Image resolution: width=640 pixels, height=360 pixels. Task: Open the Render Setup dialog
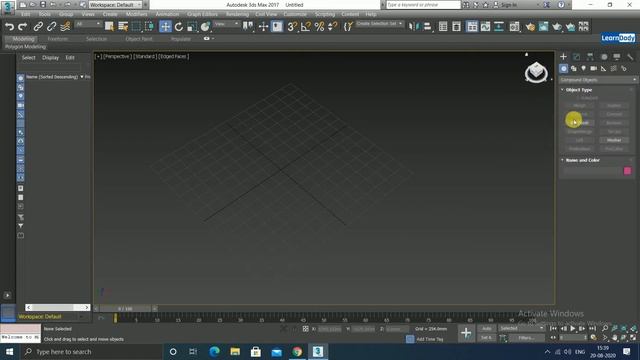(530, 27)
